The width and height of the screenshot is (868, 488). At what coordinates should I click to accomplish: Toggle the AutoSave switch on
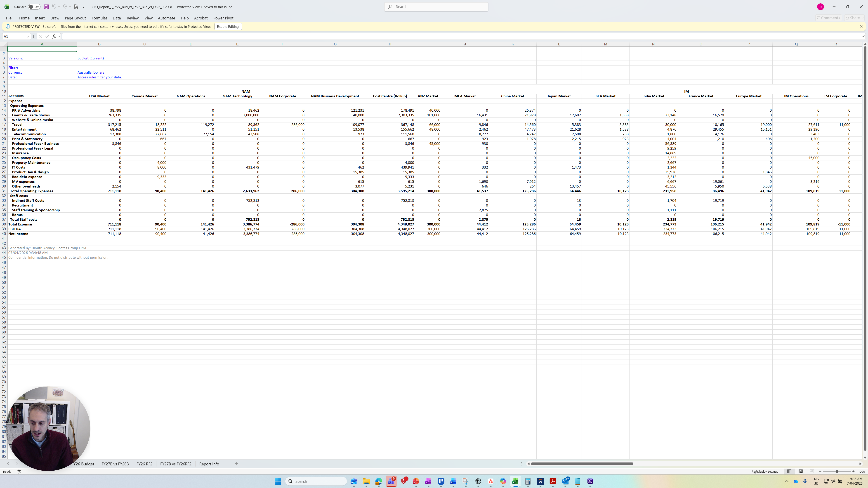34,7
